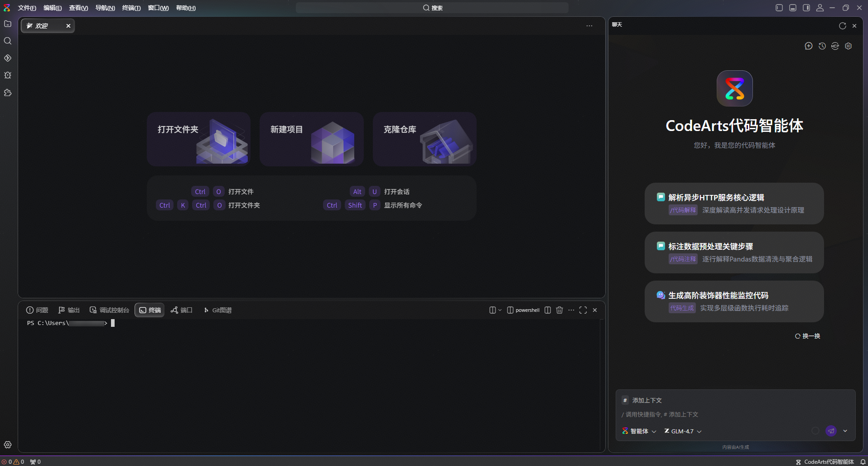Click the 克隆仓库 card
This screenshot has width=868, height=466.
point(424,139)
